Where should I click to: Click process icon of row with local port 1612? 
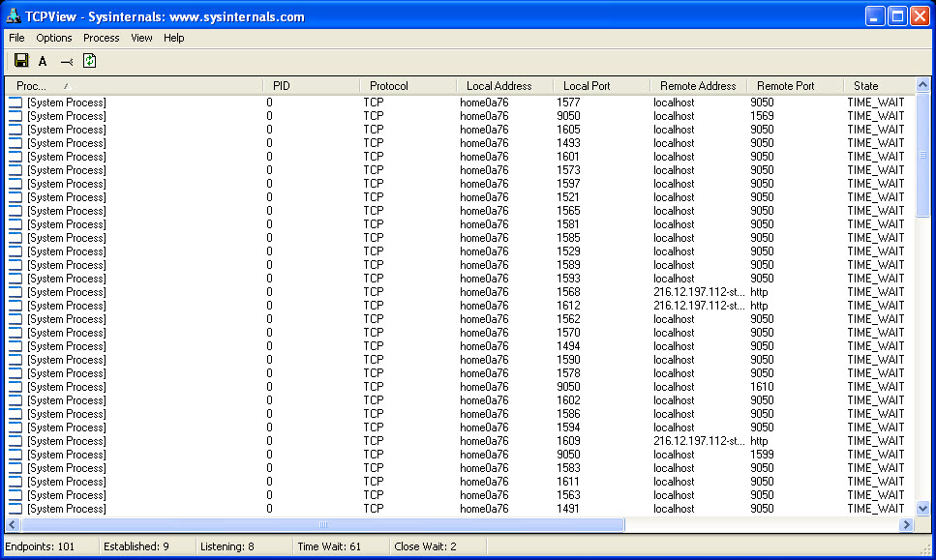(15, 306)
